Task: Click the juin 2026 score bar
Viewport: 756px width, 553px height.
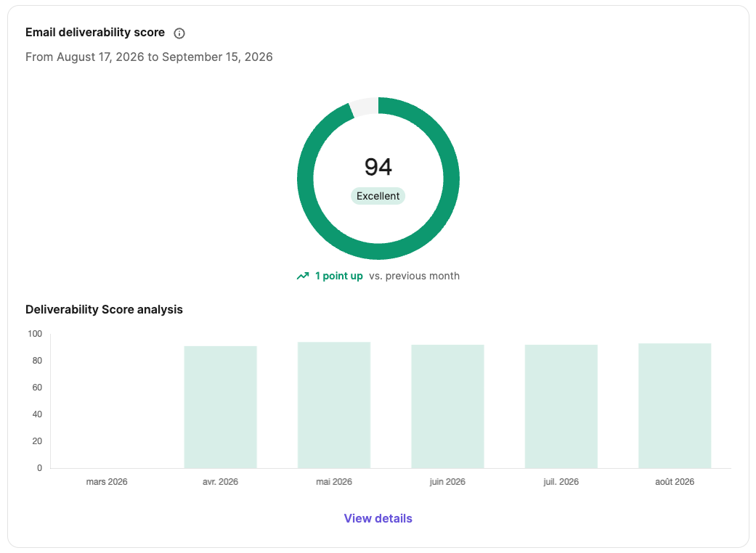Action: click(447, 406)
